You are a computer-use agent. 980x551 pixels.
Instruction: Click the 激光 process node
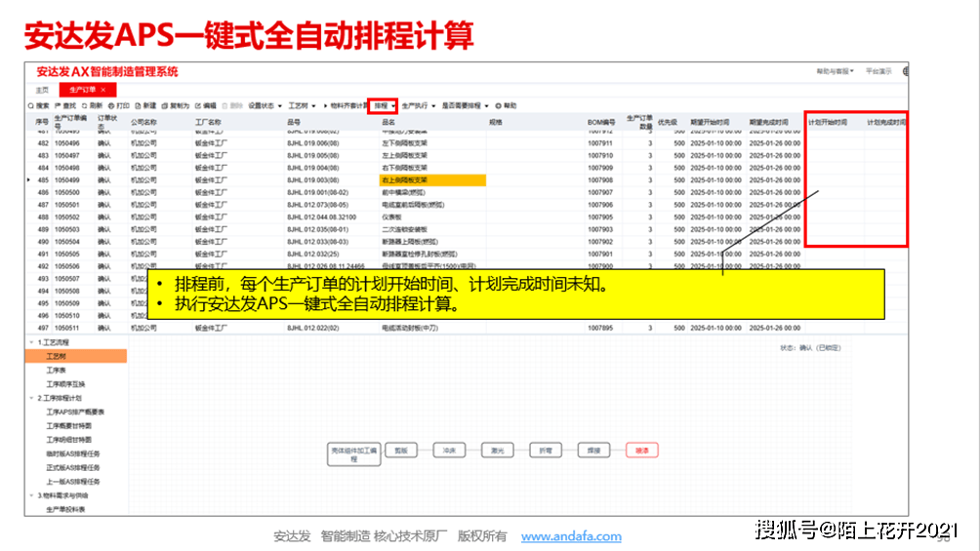(x=498, y=451)
